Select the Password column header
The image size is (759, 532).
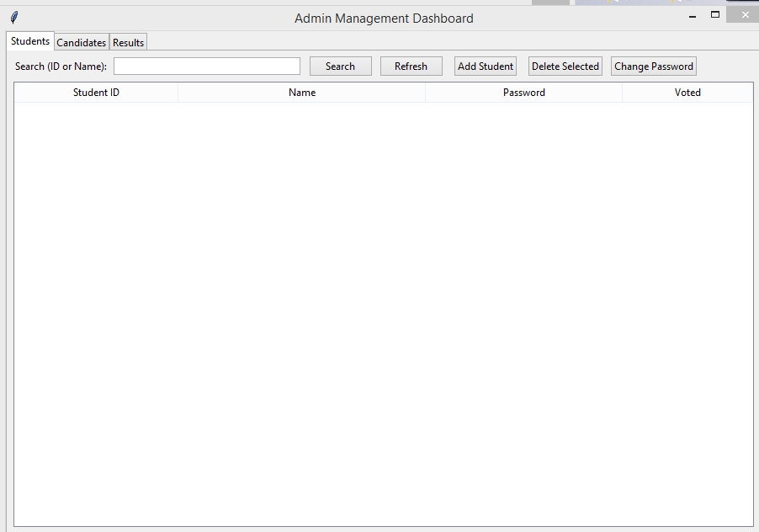(524, 93)
